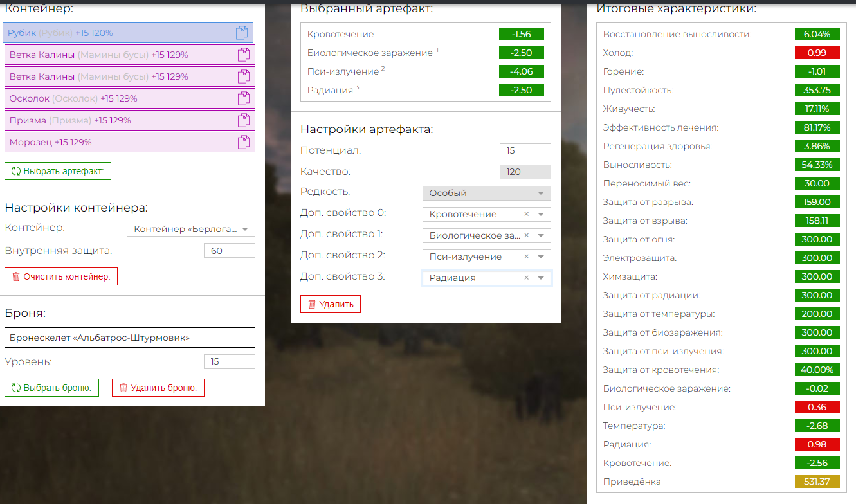The width and height of the screenshot is (856, 504).
Task: Open the Контейнер «Берлога» dropdown
Action: click(191, 229)
